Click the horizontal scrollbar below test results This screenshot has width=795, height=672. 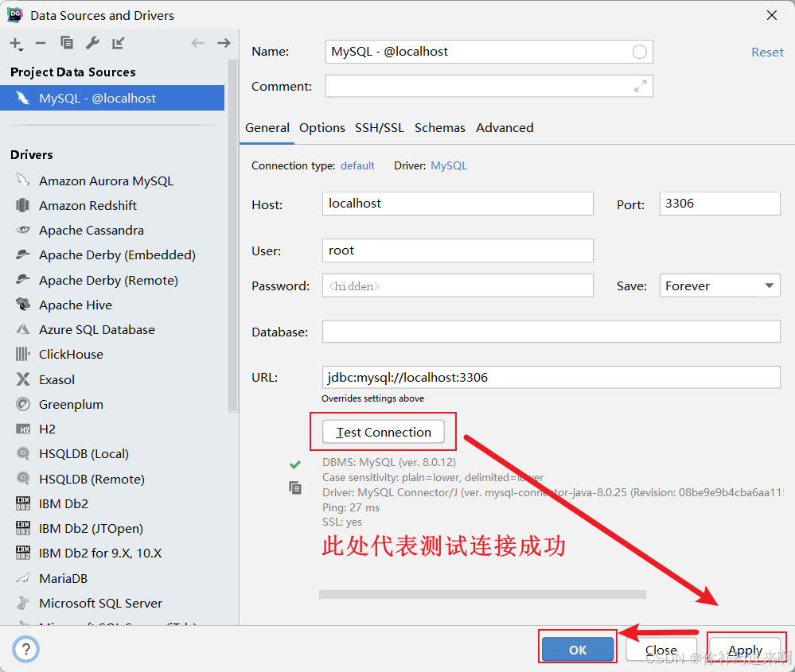pos(482,595)
